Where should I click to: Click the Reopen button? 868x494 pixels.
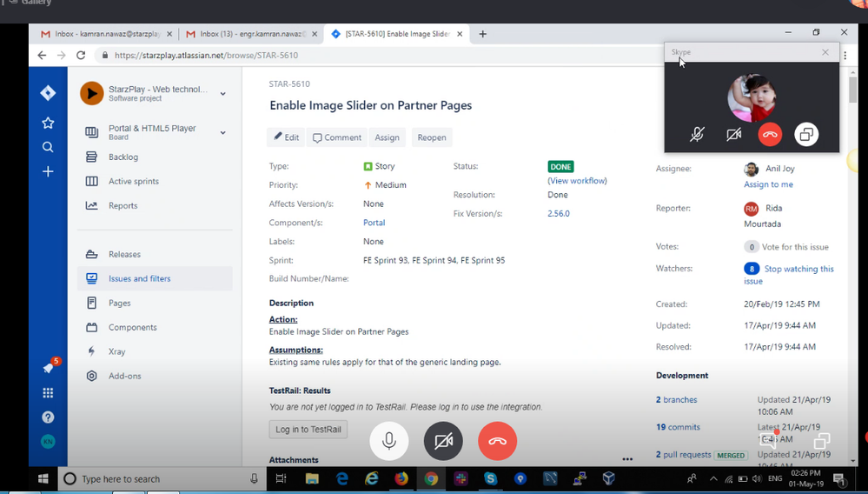click(432, 137)
